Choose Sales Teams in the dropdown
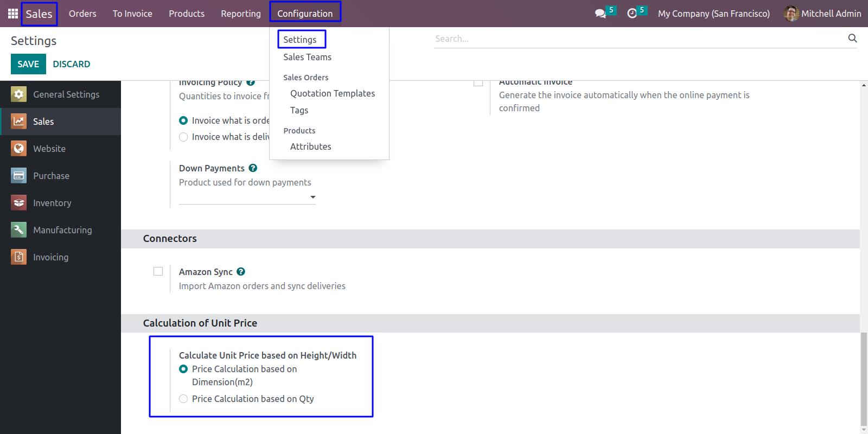 307,57
